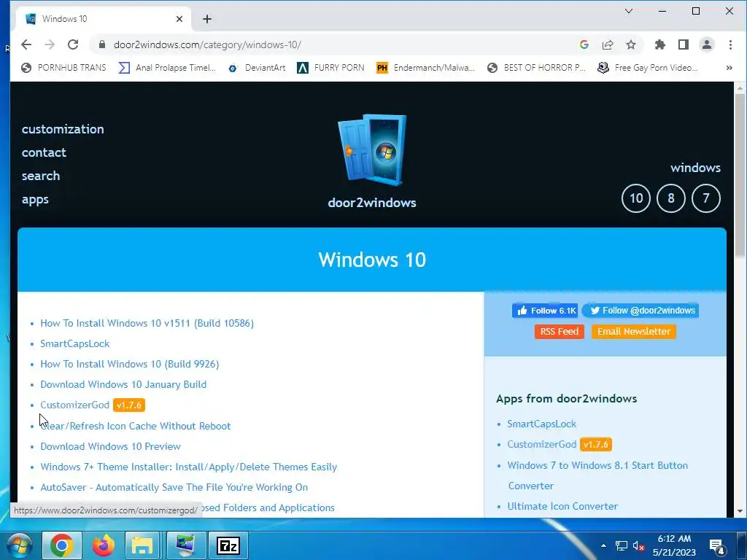Open the 7-Zip taskbar icon
The image size is (747, 560).
tap(228, 545)
